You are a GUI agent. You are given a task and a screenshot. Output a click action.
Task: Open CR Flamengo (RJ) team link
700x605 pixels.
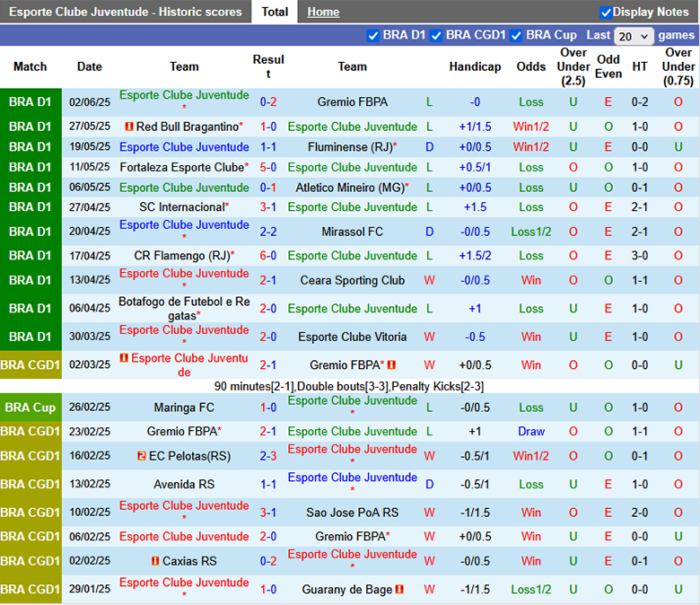[x=181, y=256]
